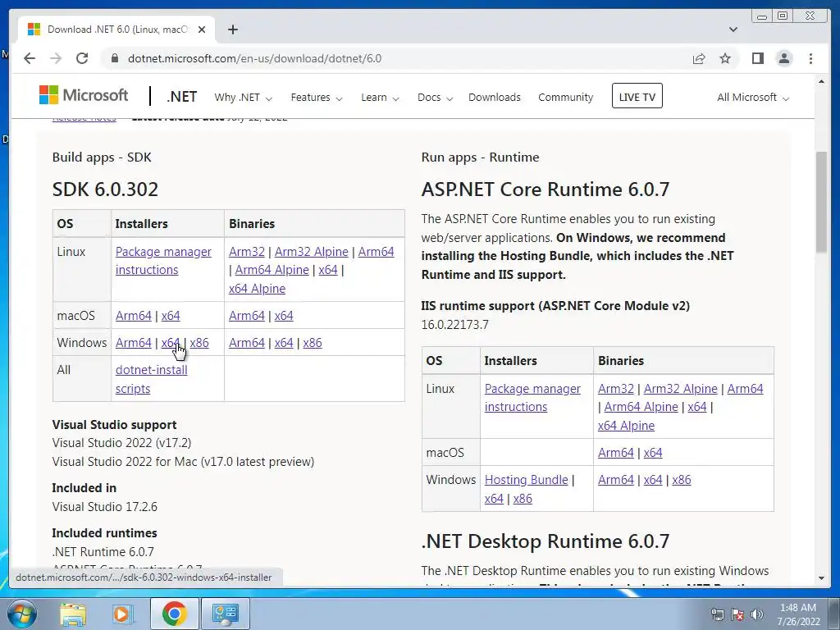
Task: Open the dotnet-install scripts link
Action: click(152, 379)
